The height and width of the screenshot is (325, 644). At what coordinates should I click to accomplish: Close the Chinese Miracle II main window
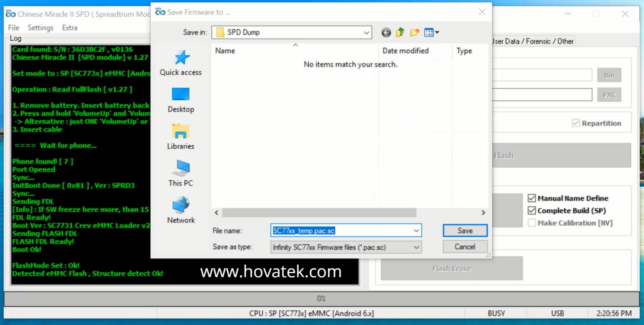point(625,14)
